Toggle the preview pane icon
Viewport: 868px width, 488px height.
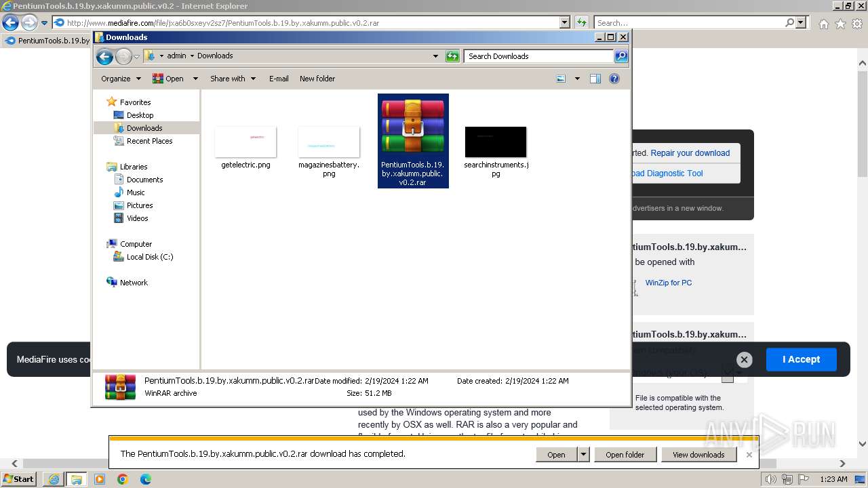pyautogui.click(x=595, y=79)
